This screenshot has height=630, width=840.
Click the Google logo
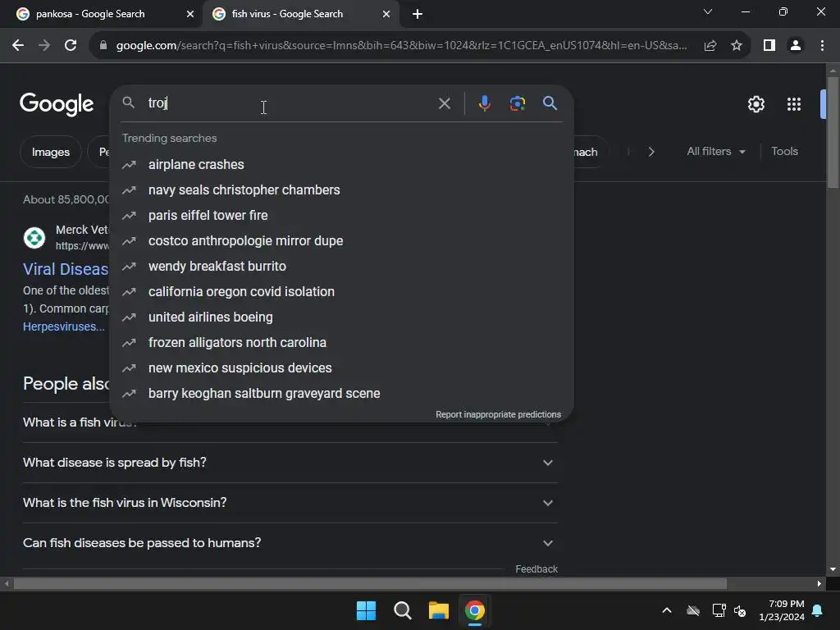(57, 103)
